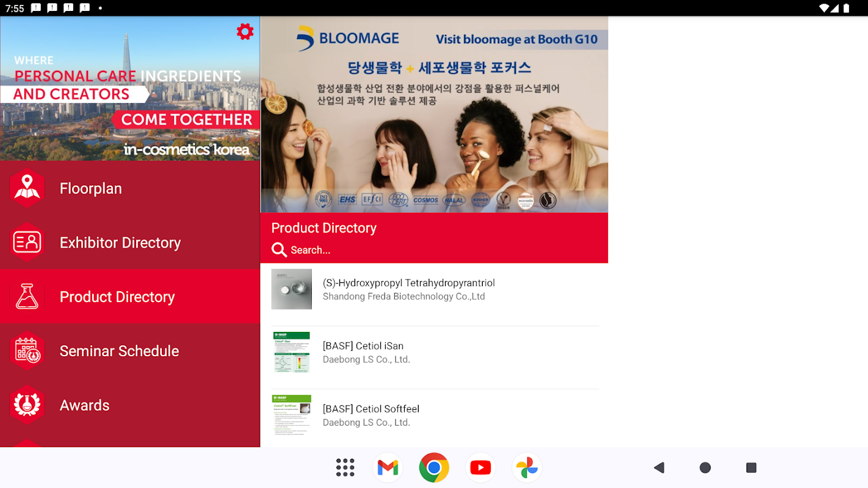Open the Exhibitor Directory menu item
This screenshot has height=488, width=868.
[130, 243]
